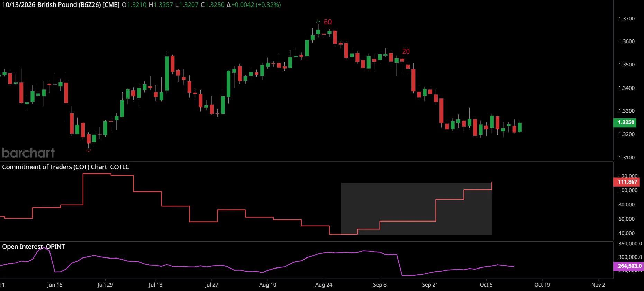Click the Jun 15 date on the time axis
The width and height of the screenshot is (644, 291).
(55, 285)
